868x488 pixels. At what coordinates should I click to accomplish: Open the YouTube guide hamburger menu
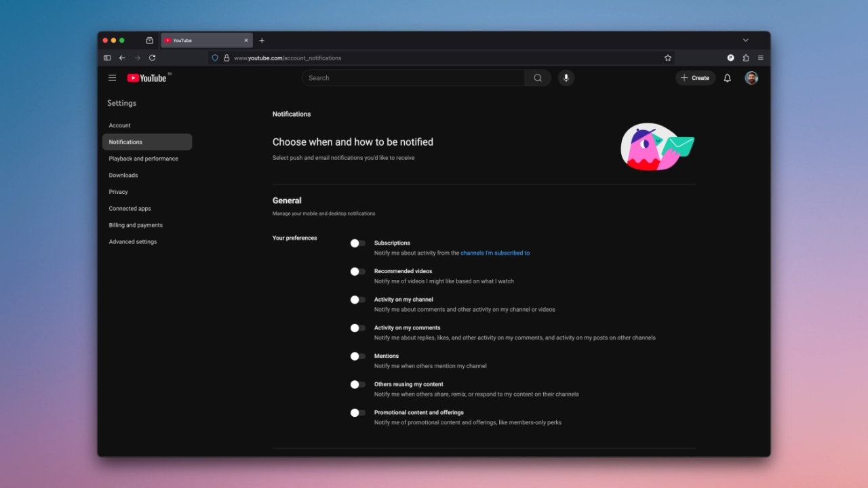(113, 78)
